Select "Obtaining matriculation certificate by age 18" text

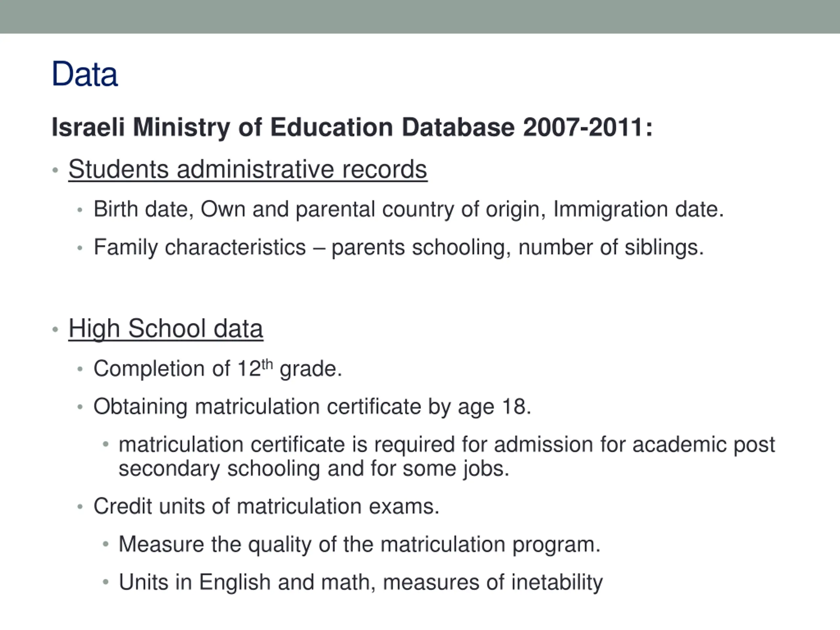click(312, 407)
